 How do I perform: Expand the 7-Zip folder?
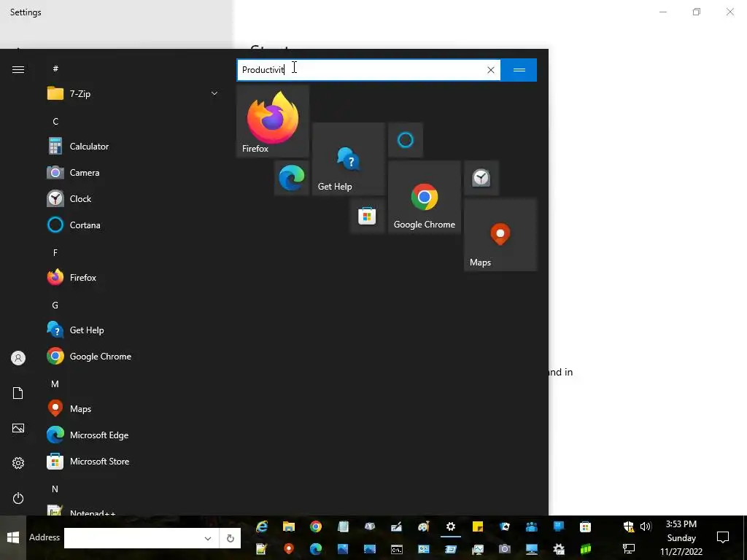point(133,94)
